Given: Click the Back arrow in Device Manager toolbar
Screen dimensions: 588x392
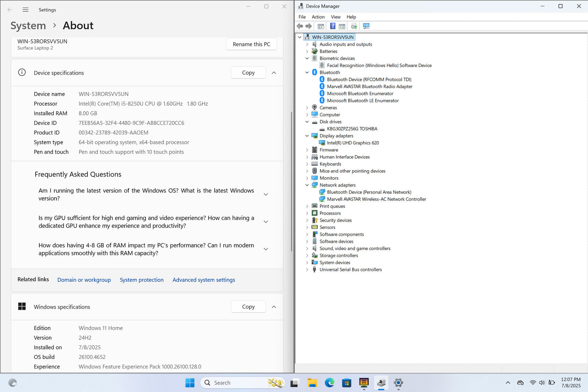Looking at the screenshot, I should tap(300, 26).
